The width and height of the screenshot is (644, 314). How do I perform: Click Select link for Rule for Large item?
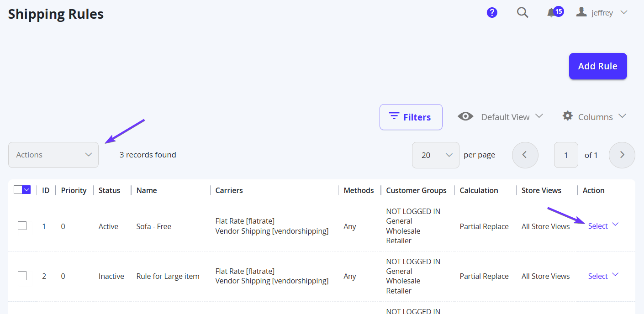[598, 276]
